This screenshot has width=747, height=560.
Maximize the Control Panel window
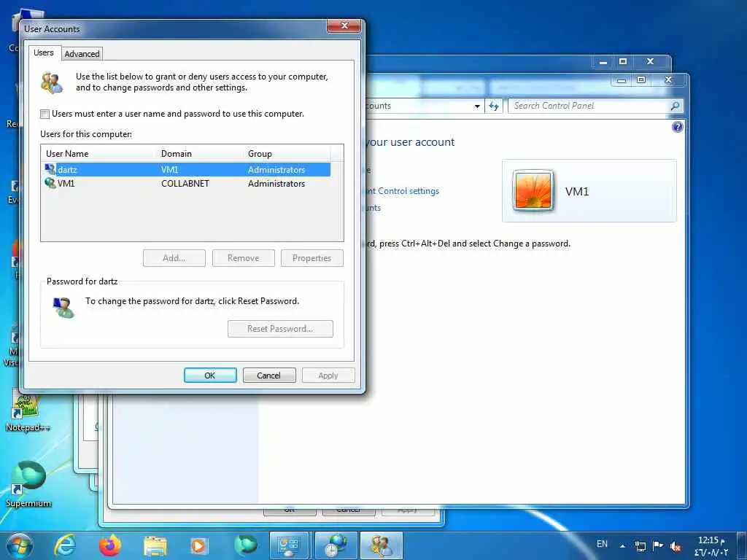(641, 79)
